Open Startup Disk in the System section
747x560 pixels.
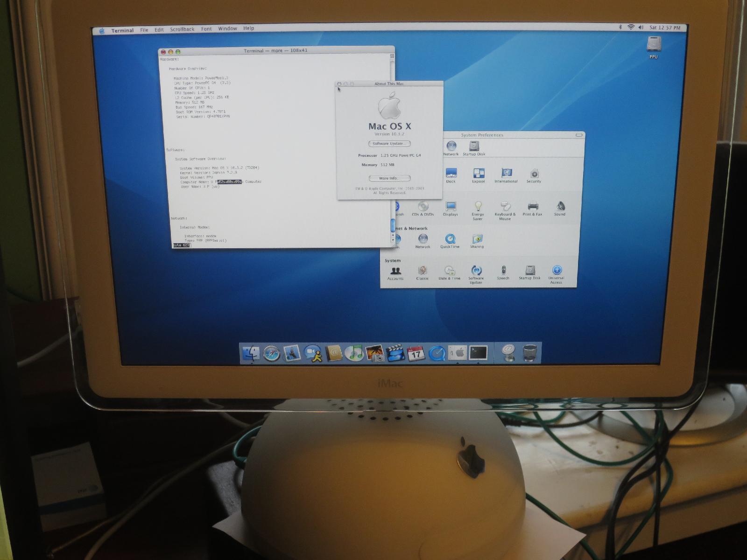tap(529, 273)
